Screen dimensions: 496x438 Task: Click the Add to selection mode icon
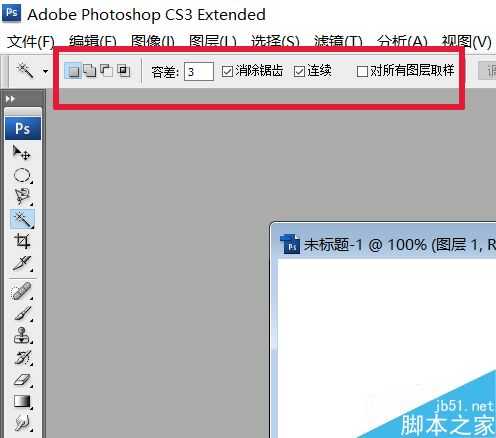tap(90, 71)
